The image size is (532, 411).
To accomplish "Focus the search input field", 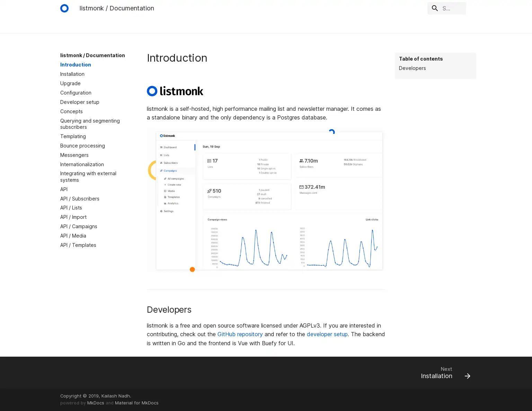I will [x=447, y=8].
